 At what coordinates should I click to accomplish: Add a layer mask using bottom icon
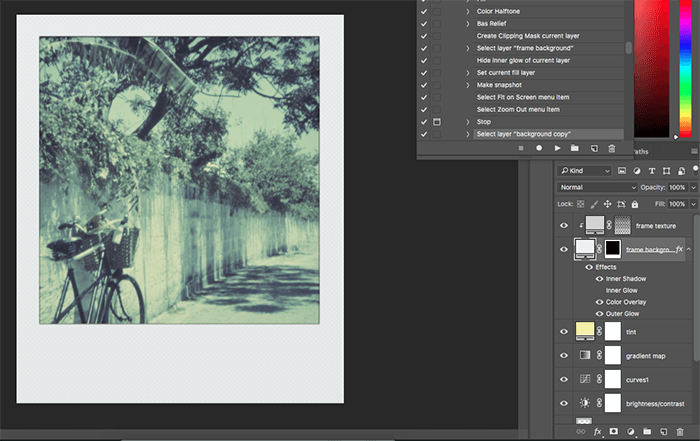(614, 432)
